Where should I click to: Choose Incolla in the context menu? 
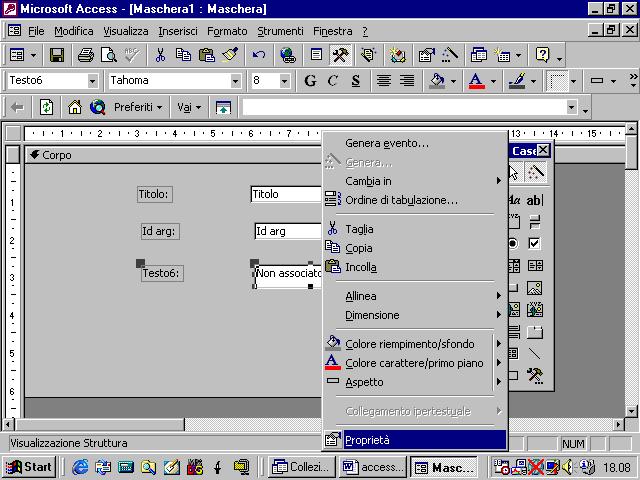(x=416, y=267)
